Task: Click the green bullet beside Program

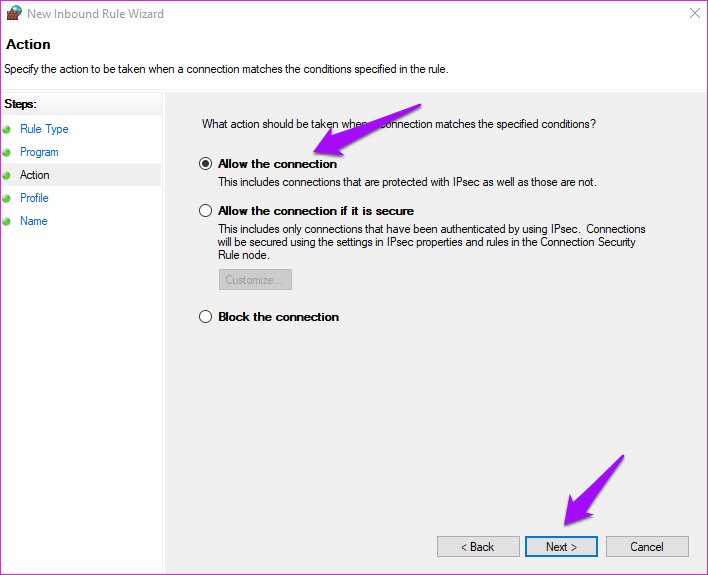Action: pyautogui.click(x=6, y=153)
